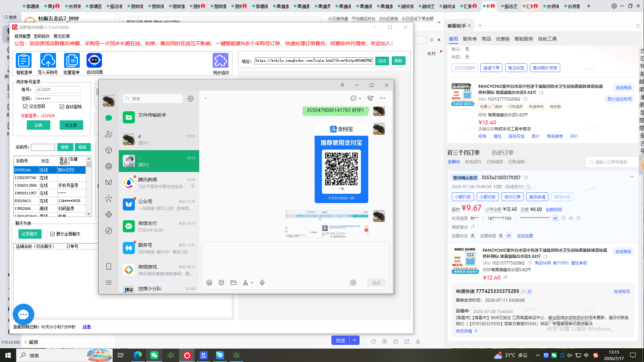The height and width of the screenshot is (362, 644).
Task: Click WeChat 搜索 search box
Action: (153, 99)
